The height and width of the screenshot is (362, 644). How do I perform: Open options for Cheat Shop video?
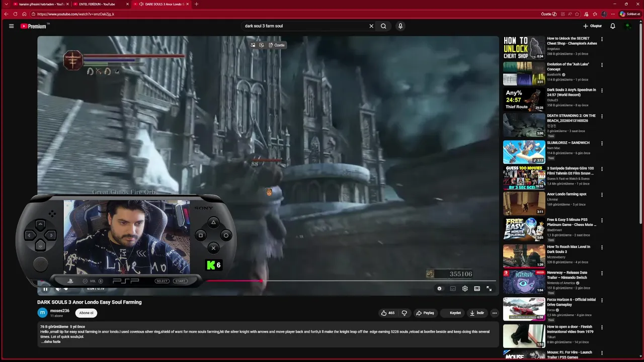coord(602,39)
